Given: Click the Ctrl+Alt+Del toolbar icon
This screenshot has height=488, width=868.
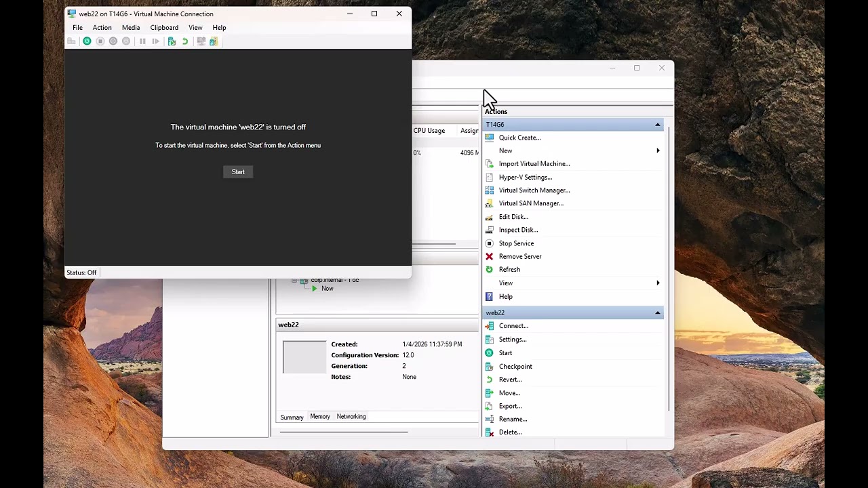Looking at the screenshot, I should tap(71, 41).
